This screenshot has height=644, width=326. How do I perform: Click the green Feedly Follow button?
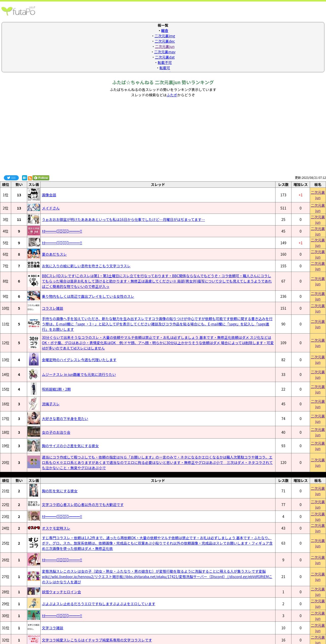41,178
